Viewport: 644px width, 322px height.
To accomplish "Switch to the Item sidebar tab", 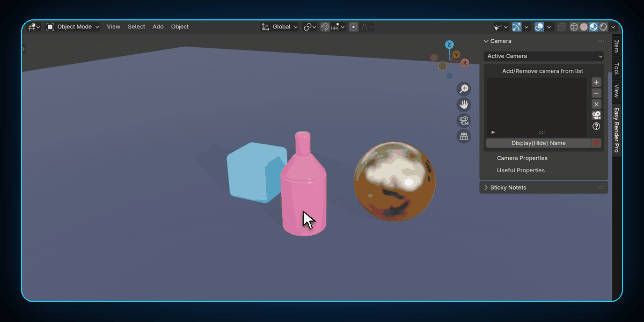I will pyautogui.click(x=617, y=45).
